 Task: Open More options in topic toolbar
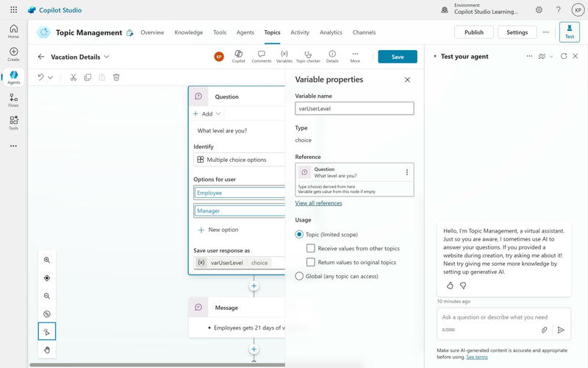(355, 57)
